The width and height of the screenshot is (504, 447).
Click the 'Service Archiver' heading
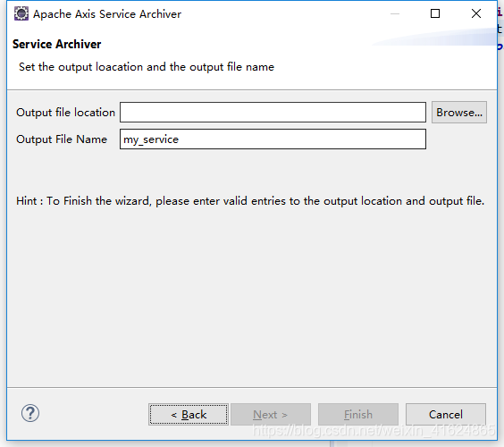tap(57, 44)
